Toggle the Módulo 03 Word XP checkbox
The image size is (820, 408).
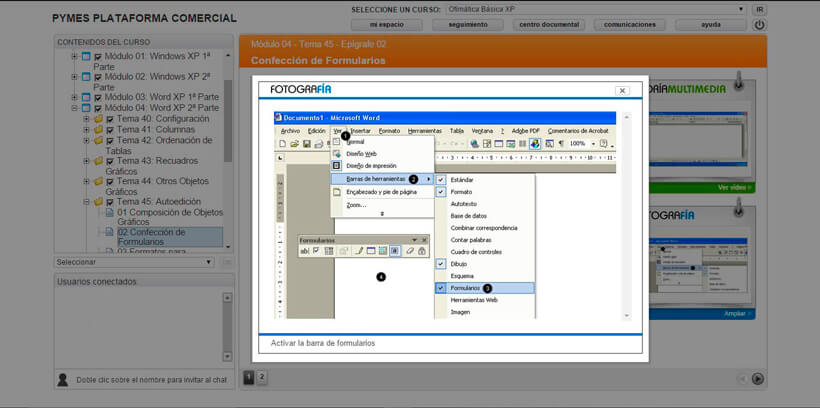[x=98, y=98]
